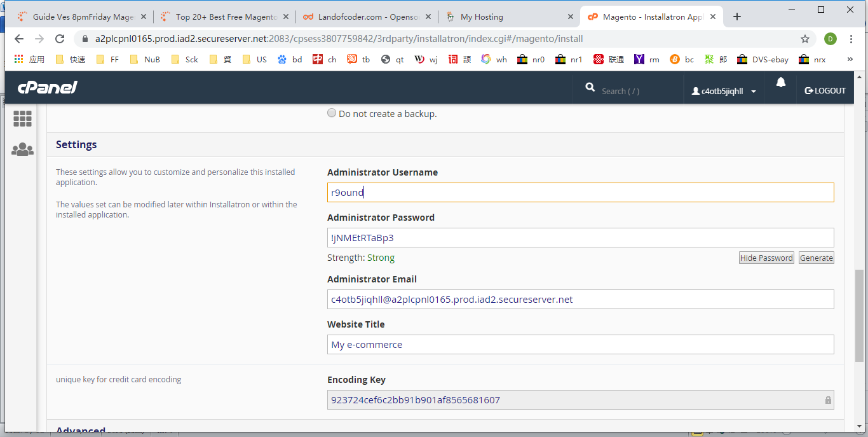Open Chrome's three-dot menu
Screen dimensions: 868x437
pos(851,39)
